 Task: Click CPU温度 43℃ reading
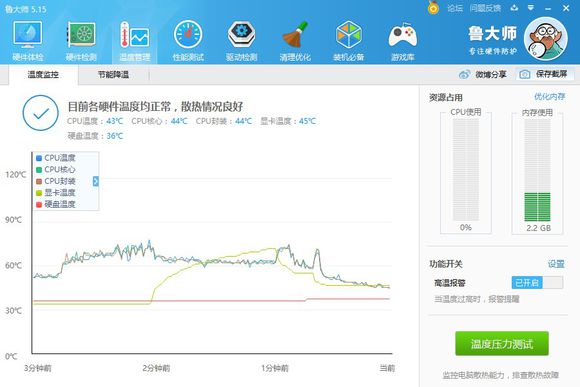[95, 121]
